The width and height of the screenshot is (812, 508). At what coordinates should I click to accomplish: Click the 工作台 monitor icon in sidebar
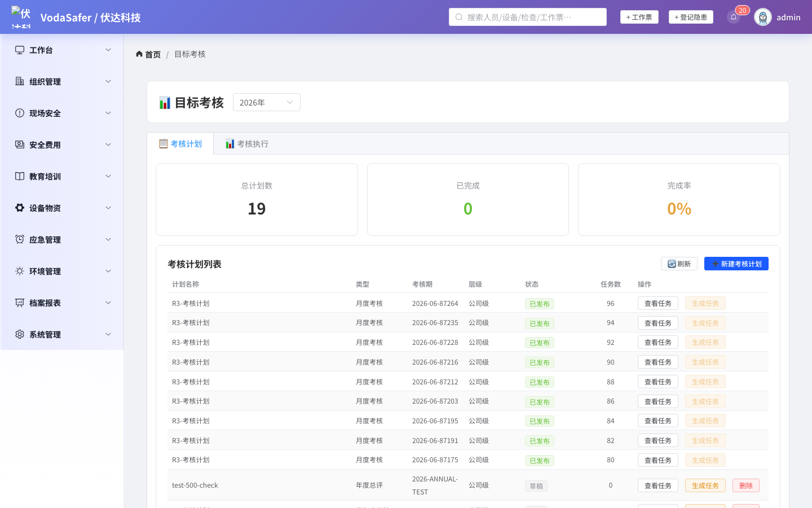tap(20, 50)
